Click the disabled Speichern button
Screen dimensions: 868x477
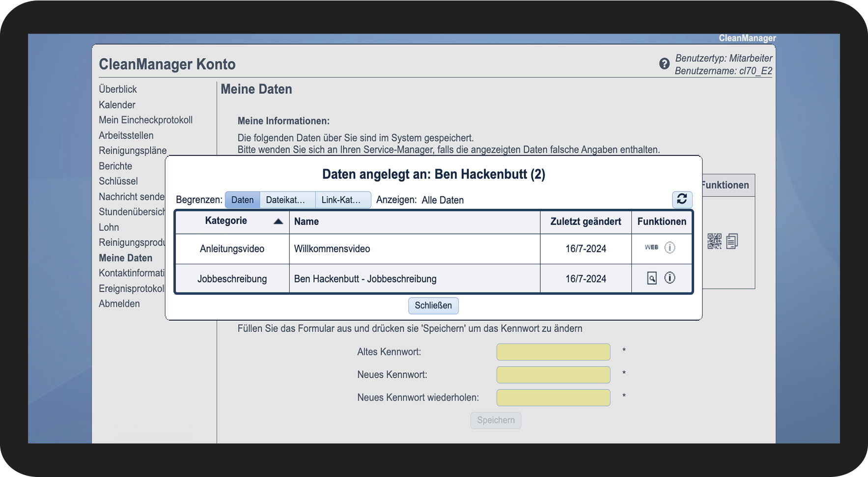tap(496, 421)
